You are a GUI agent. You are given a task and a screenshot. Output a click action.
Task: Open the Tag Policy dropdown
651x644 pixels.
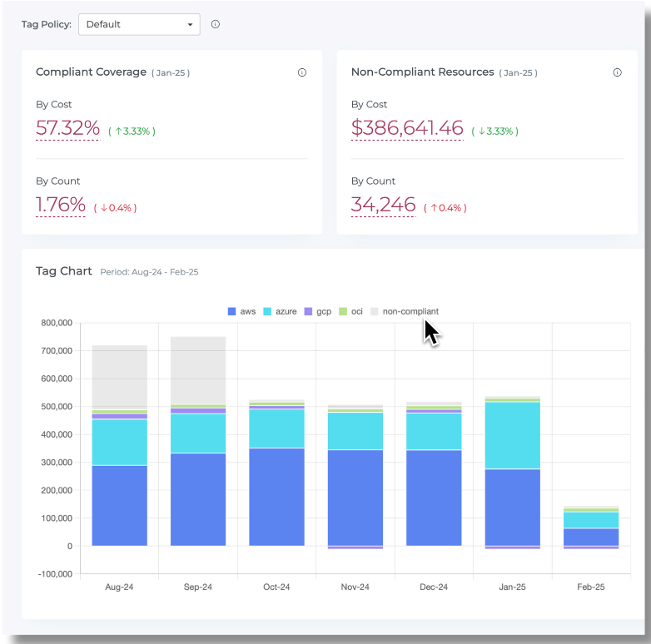click(x=139, y=24)
